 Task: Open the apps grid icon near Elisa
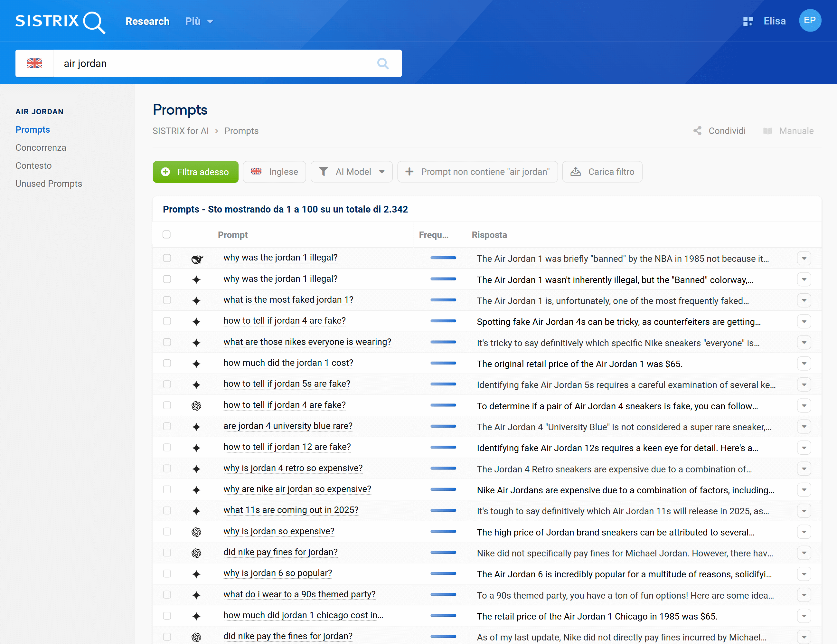pos(748,21)
